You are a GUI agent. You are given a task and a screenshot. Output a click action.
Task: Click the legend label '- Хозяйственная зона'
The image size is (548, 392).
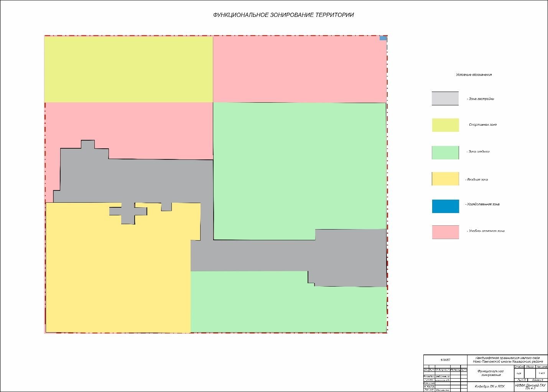coord(482,204)
